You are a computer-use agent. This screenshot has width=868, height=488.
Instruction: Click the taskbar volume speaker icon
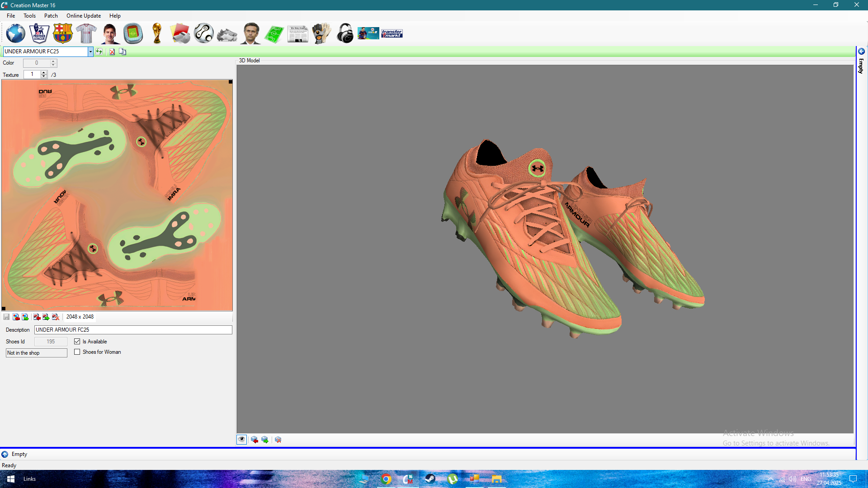pos(793,479)
